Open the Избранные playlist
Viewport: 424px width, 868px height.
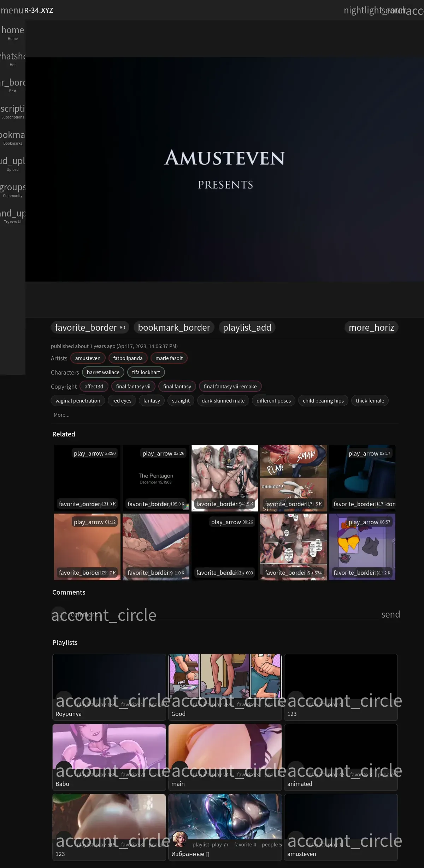[x=225, y=827]
